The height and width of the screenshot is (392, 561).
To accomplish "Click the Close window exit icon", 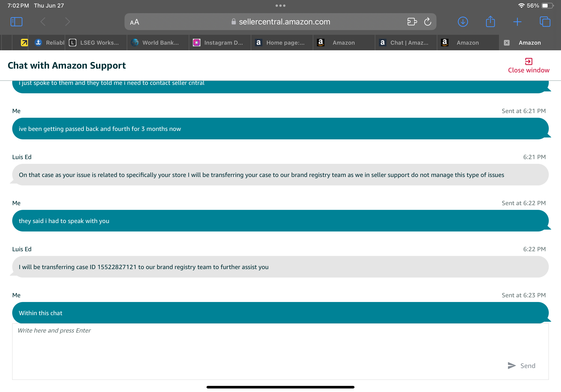I will [529, 61].
